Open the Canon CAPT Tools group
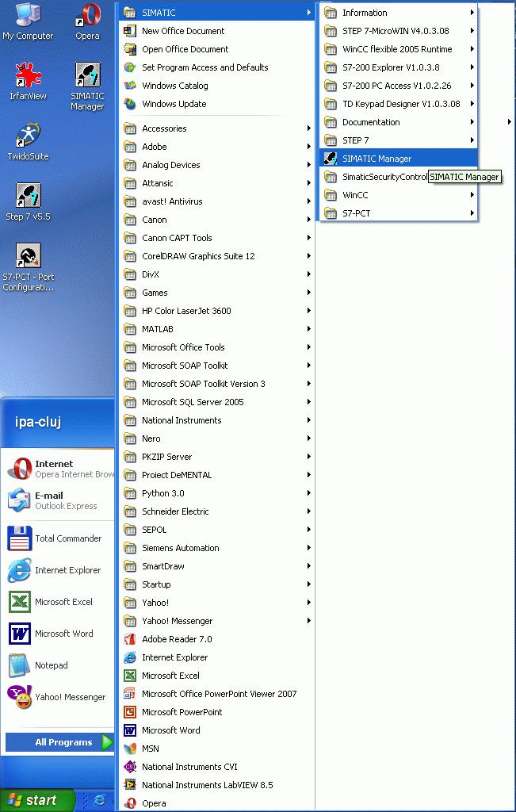 216,238
